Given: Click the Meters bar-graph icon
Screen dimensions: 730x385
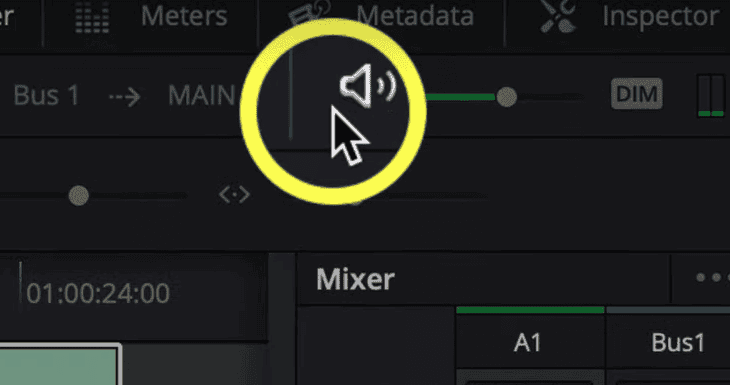Looking at the screenshot, I should [94, 17].
